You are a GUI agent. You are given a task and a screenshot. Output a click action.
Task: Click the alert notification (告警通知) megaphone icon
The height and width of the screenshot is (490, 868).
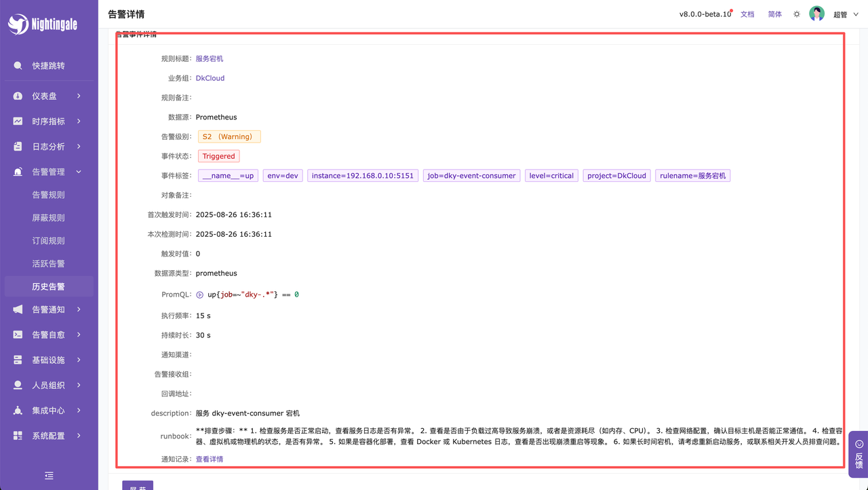18,309
